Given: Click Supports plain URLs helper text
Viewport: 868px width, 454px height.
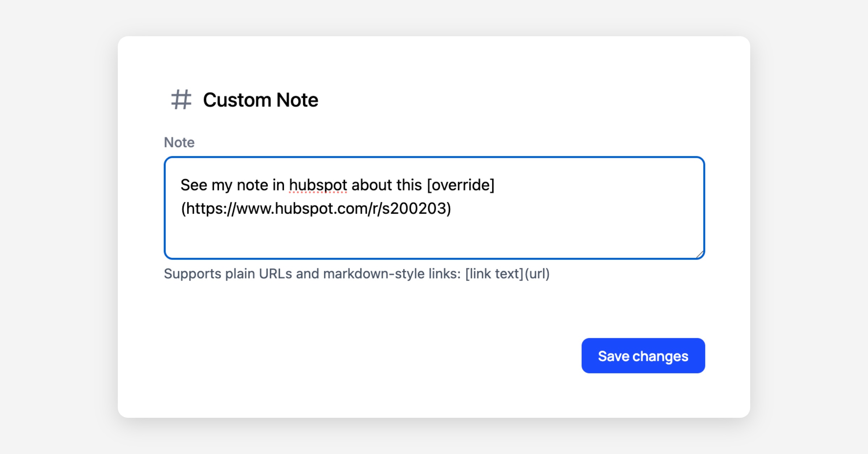Looking at the screenshot, I should coord(228,274).
